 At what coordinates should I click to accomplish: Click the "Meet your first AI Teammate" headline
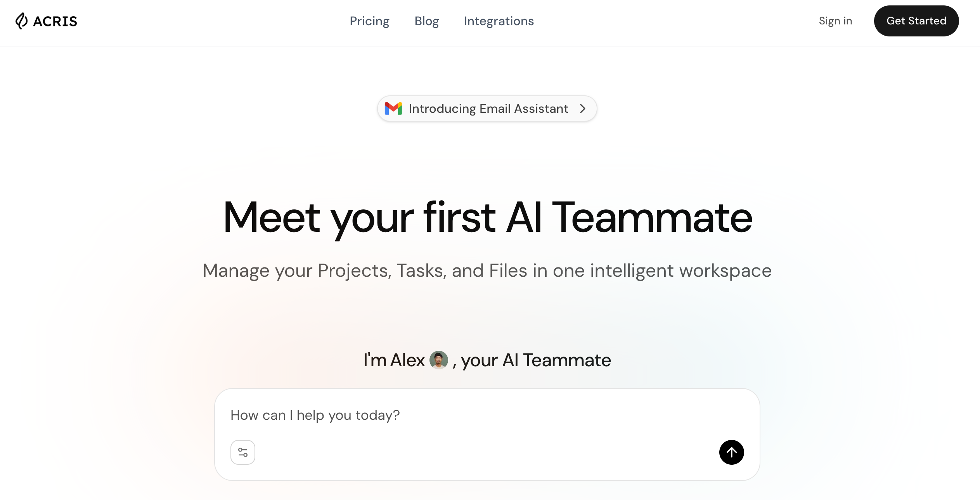point(488,217)
